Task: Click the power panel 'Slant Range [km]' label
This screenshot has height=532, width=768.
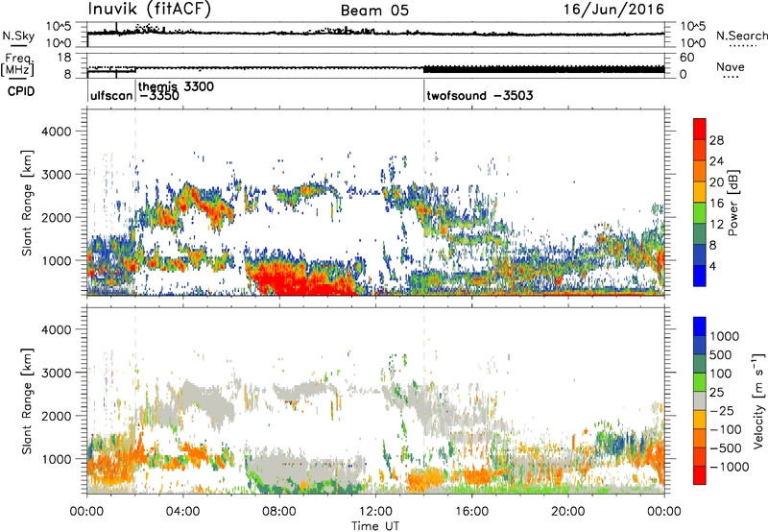Action: point(27,203)
